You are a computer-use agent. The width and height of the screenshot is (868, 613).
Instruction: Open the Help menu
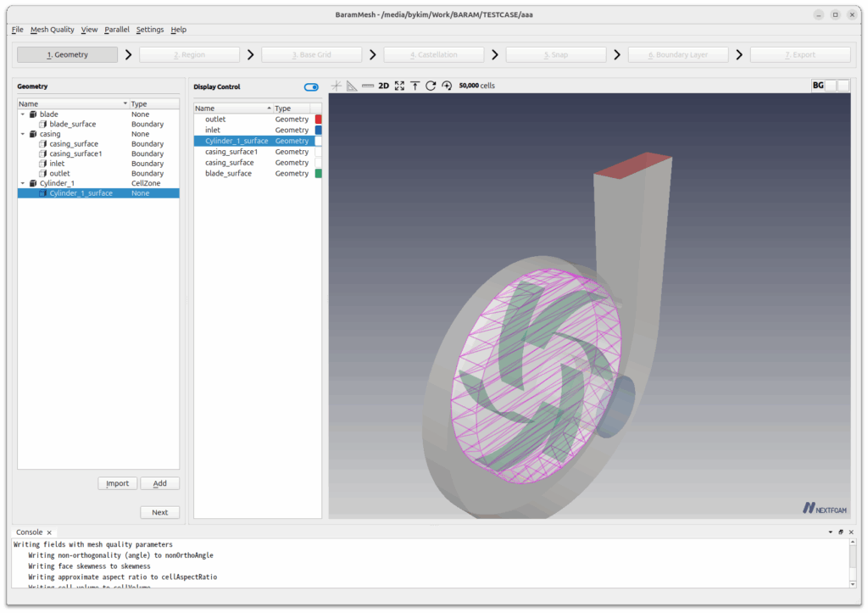click(178, 30)
